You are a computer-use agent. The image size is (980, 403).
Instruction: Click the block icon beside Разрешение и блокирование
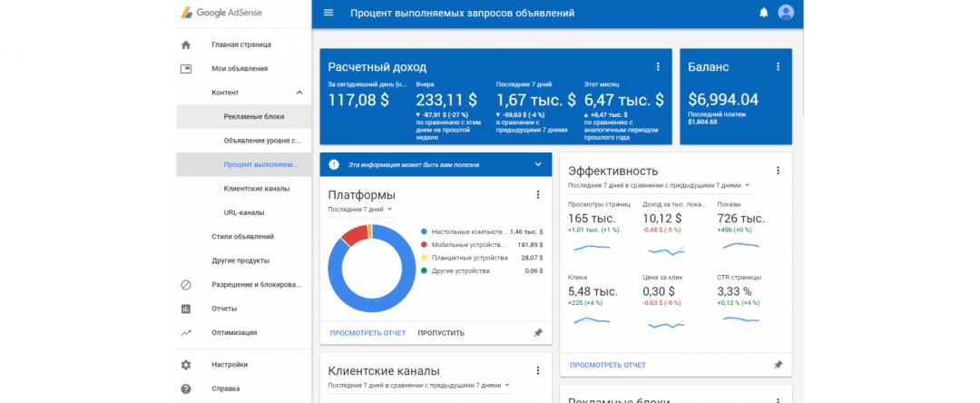(x=186, y=285)
